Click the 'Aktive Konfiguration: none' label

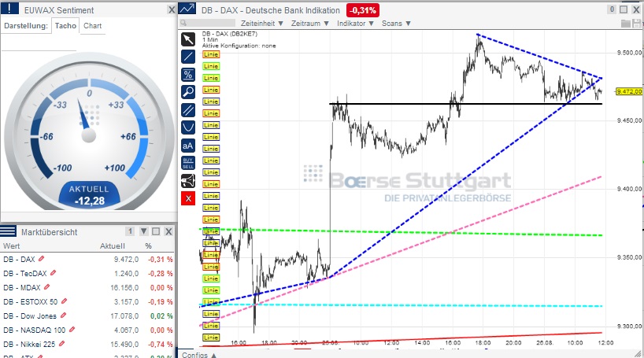click(x=239, y=46)
